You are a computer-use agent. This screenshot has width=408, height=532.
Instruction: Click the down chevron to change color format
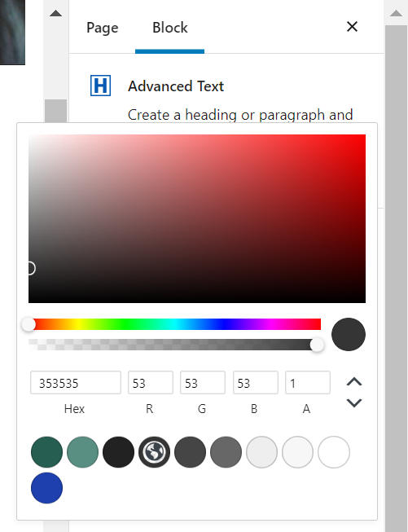(354, 402)
